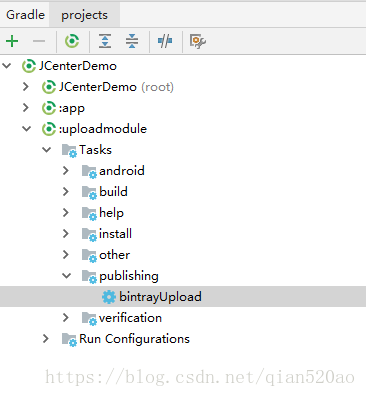
Task: Collapse the Tasks group
Action: pyautogui.click(x=47, y=150)
